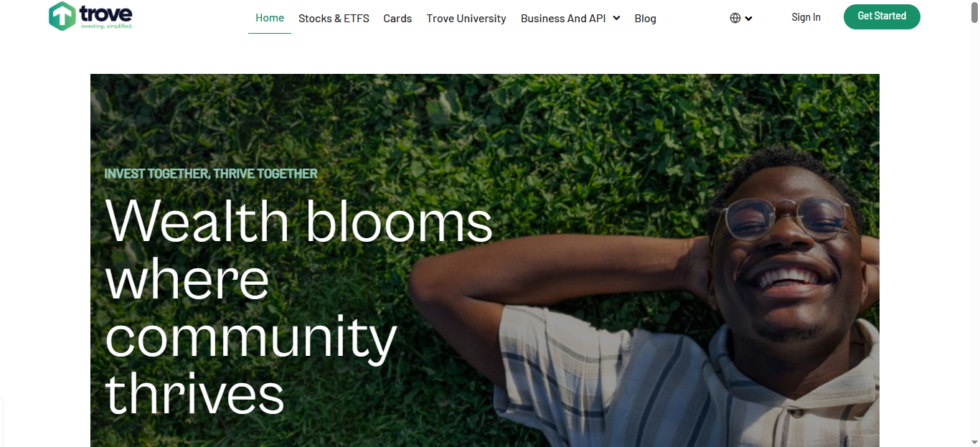Image resolution: width=980 pixels, height=447 pixels.
Task: Click the smiling man's glasses in the hero photo
Action: pyautogui.click(x=787, y=219)
